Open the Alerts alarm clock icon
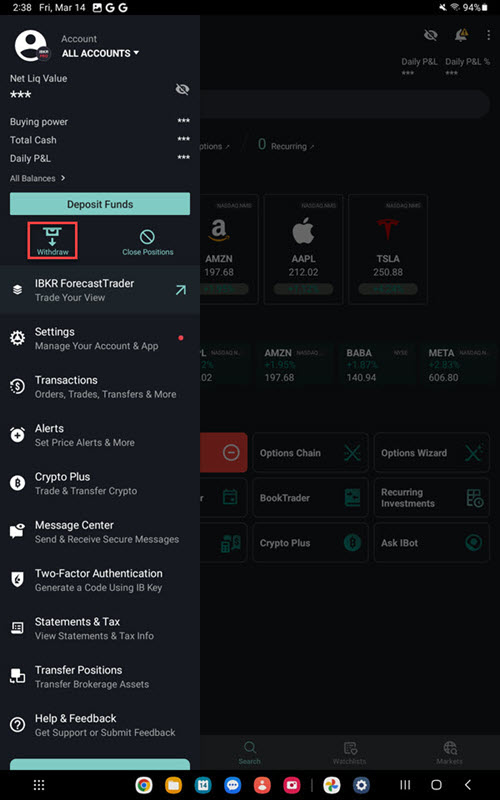Image resolution: width=500 pixels, height=800 pixels. [17, 435]
